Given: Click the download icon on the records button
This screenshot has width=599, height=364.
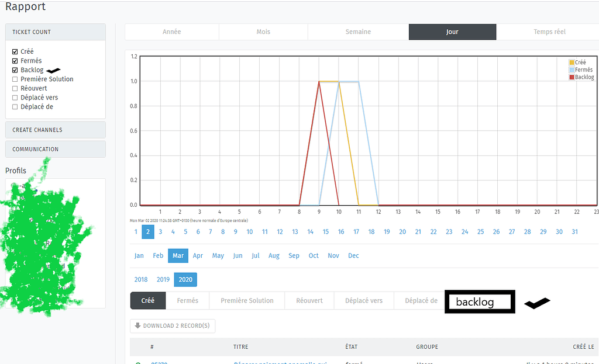Looking at the screenshot, I should click(x=138, y=326).
